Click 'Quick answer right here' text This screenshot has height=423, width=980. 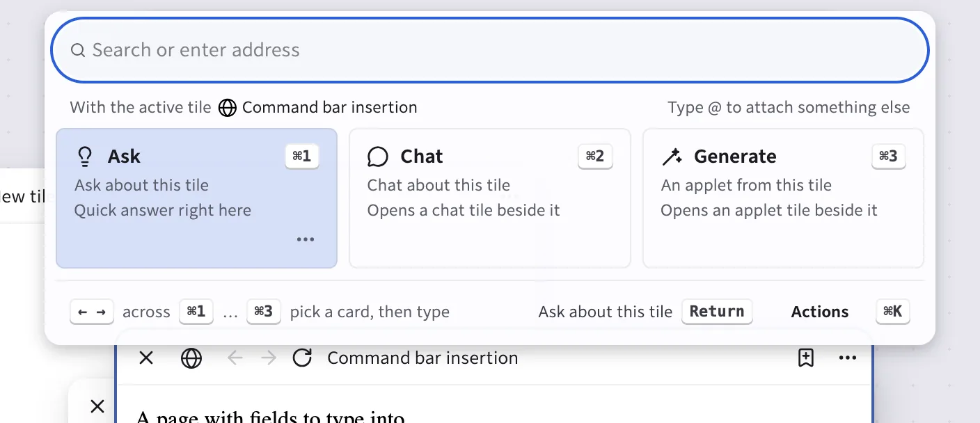click(x=163, y=210)
